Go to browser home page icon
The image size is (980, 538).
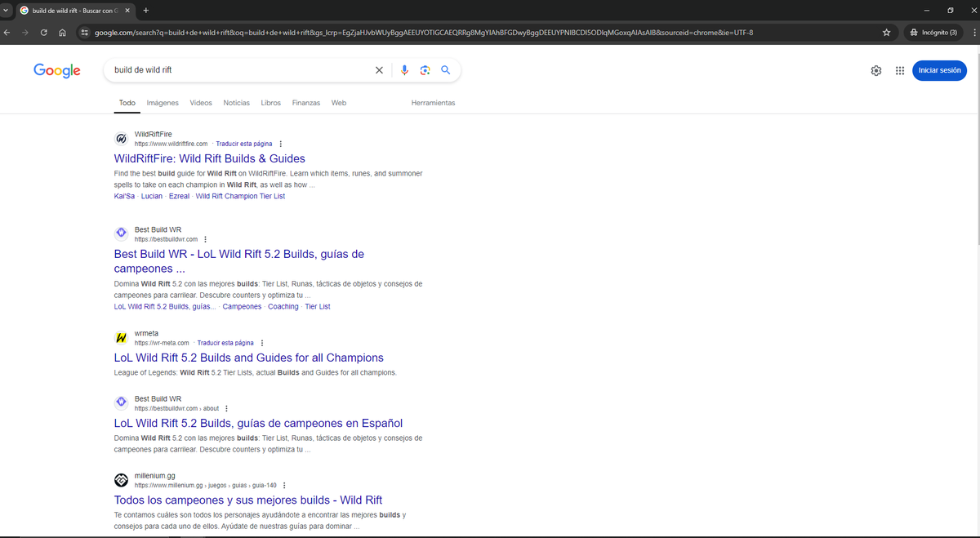tap(62, 33)
